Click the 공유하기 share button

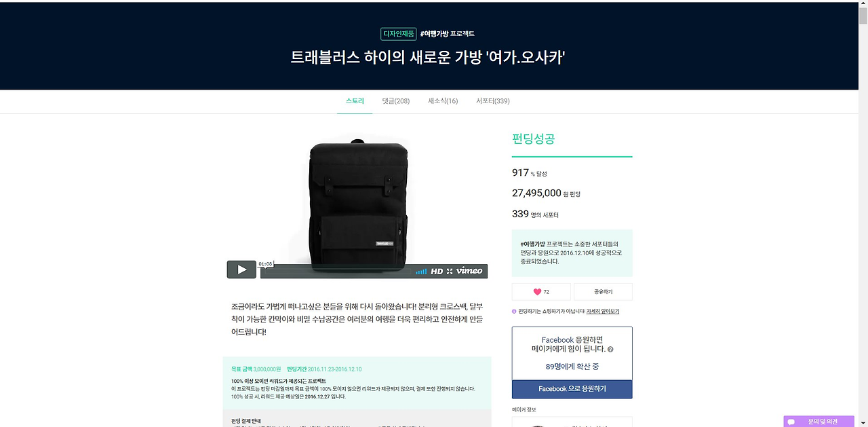pos(603,292)
